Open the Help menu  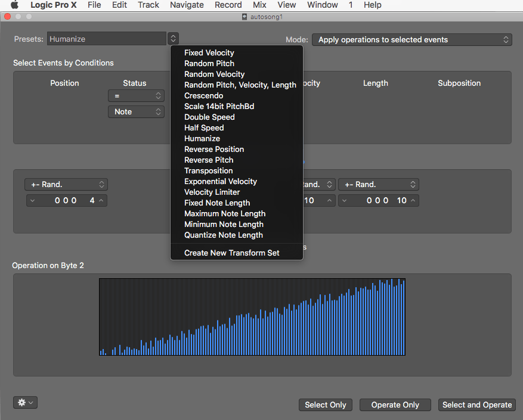(x=373, y=5)
